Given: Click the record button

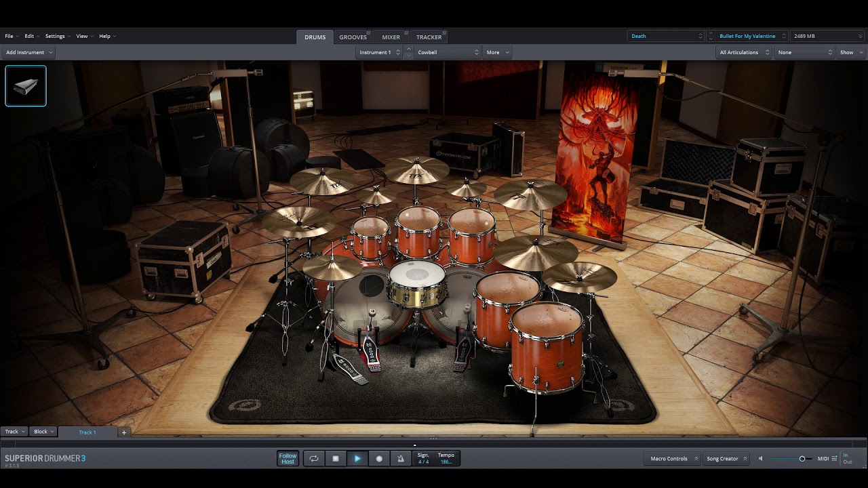Looking at the screenshot, I should [379, 459].
